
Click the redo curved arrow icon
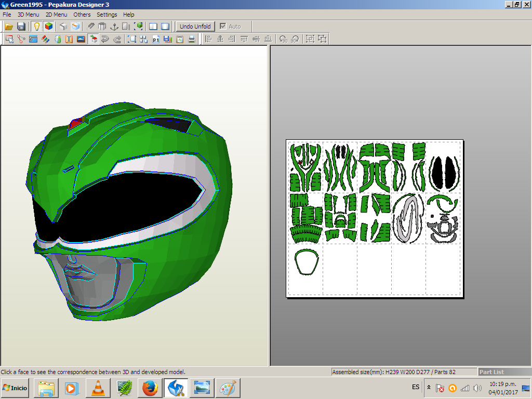tap(117, 39)
